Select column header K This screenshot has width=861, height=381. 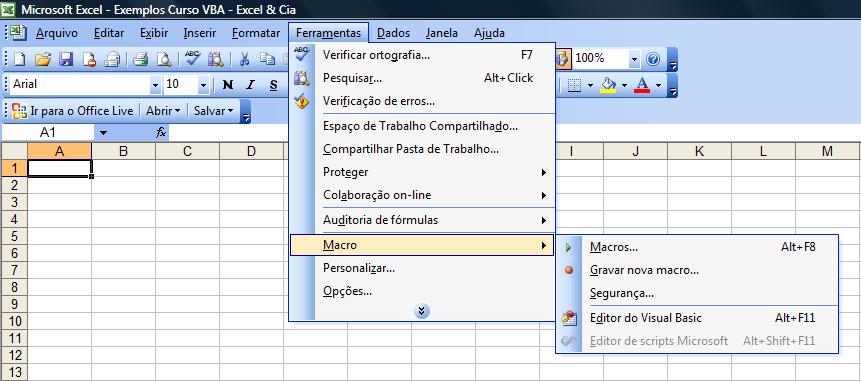coord(699,152)
